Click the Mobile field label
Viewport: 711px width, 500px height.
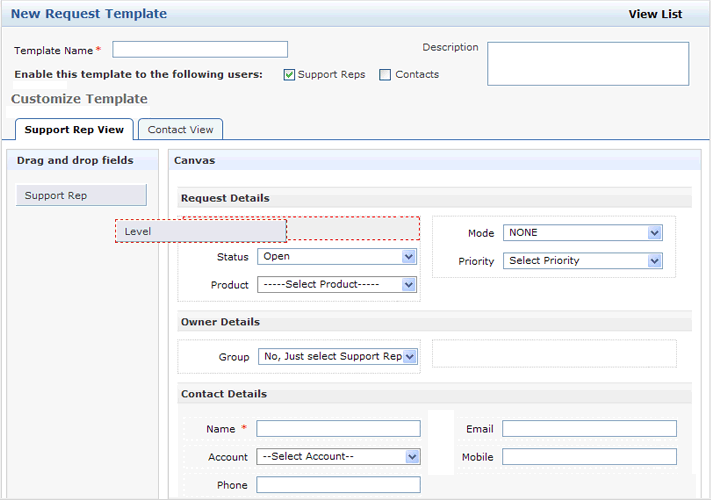tap(477, 457)
